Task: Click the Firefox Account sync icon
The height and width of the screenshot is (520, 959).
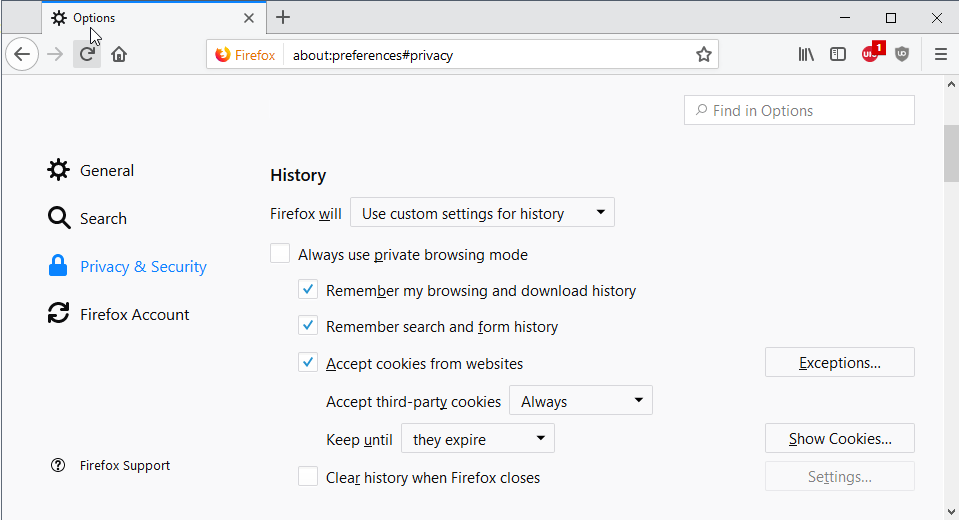Action: point(58,313)
